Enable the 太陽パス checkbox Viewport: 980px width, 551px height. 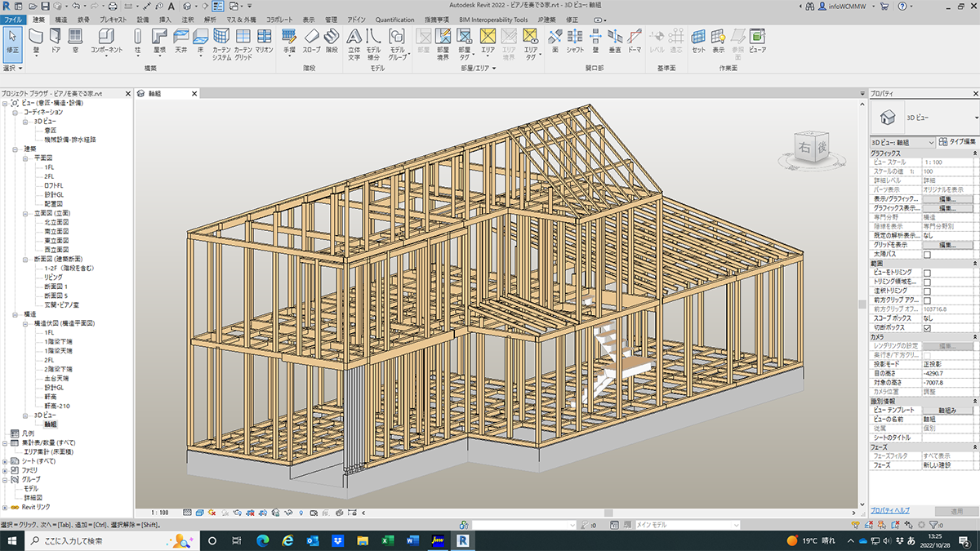coord(927,255)
